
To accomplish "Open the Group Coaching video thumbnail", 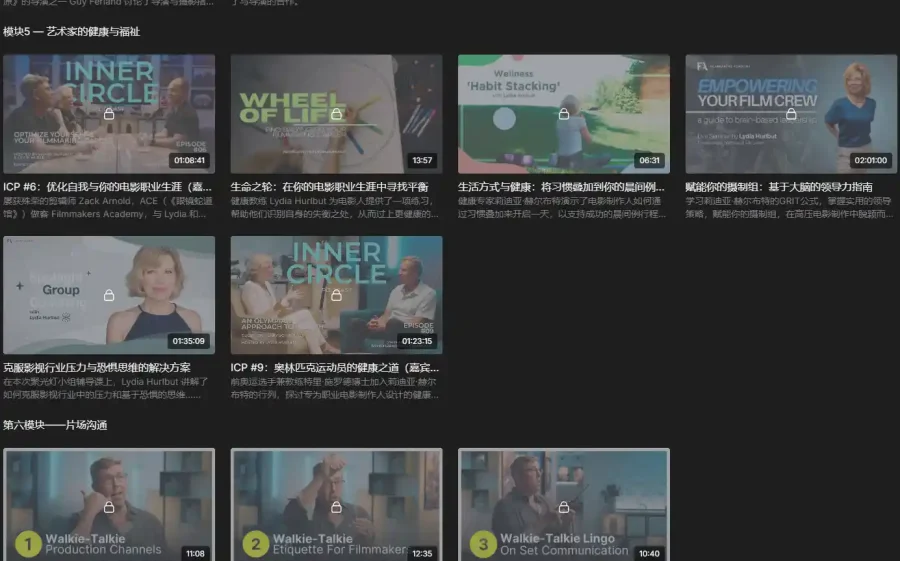I will pyautogui.click(x=109, y=295).
